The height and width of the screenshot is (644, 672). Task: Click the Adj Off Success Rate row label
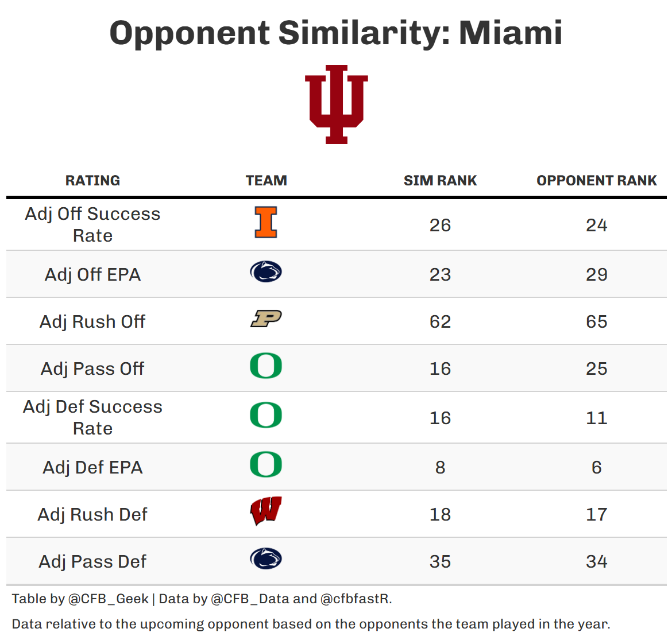point(92,224)
